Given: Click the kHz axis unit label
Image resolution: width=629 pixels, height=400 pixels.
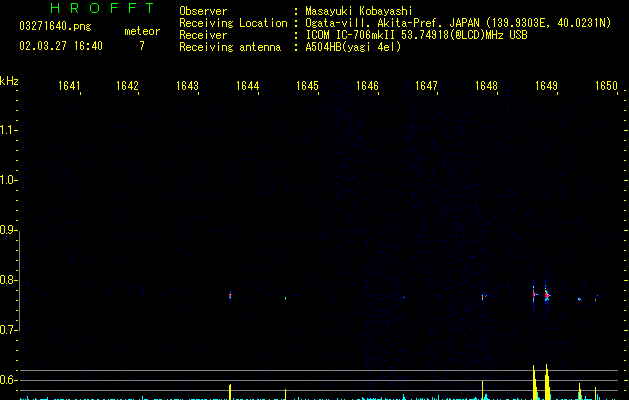Looking at the screenshot, I should (9, 81).
